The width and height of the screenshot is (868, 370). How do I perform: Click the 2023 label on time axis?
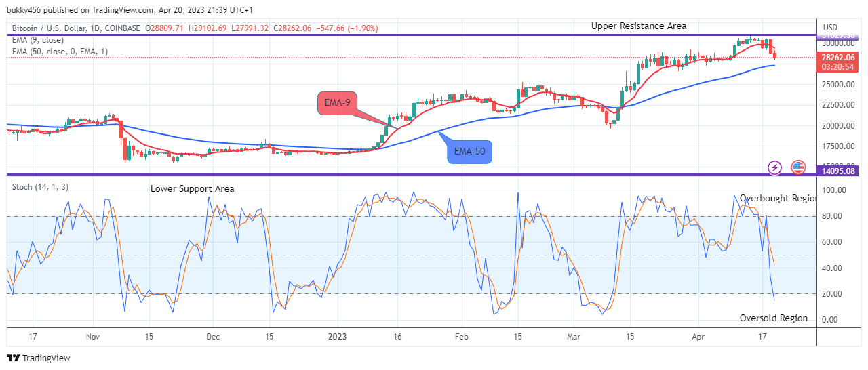[x=337, y=336]
